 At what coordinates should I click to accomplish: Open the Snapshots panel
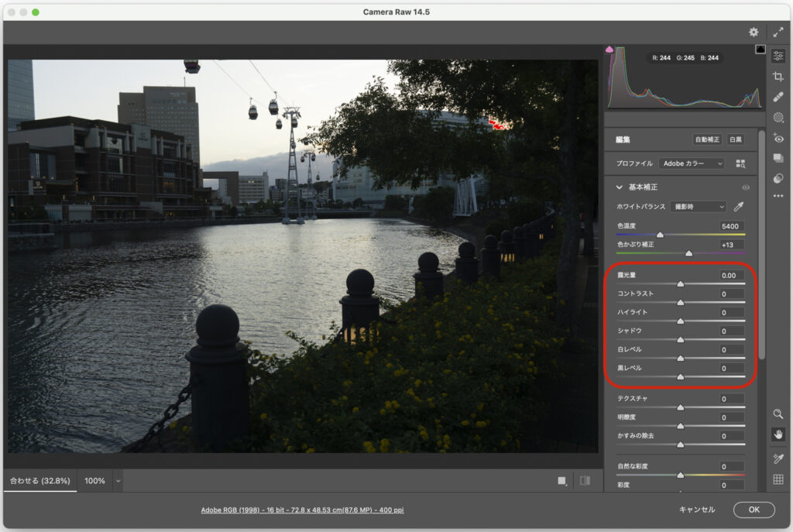click(778, 158)
